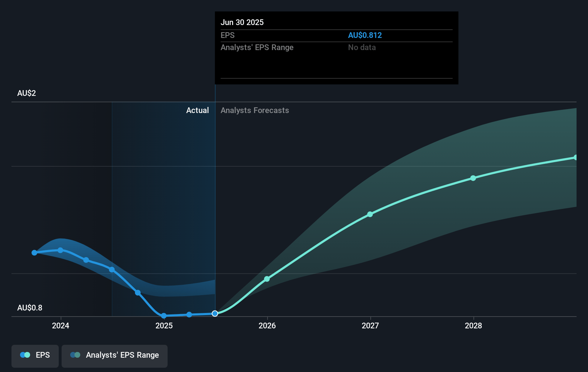This screenshot has width=588, height=372.
Task: Click the Jun 30 2025 tooltip date header
Action: point(242,23)
